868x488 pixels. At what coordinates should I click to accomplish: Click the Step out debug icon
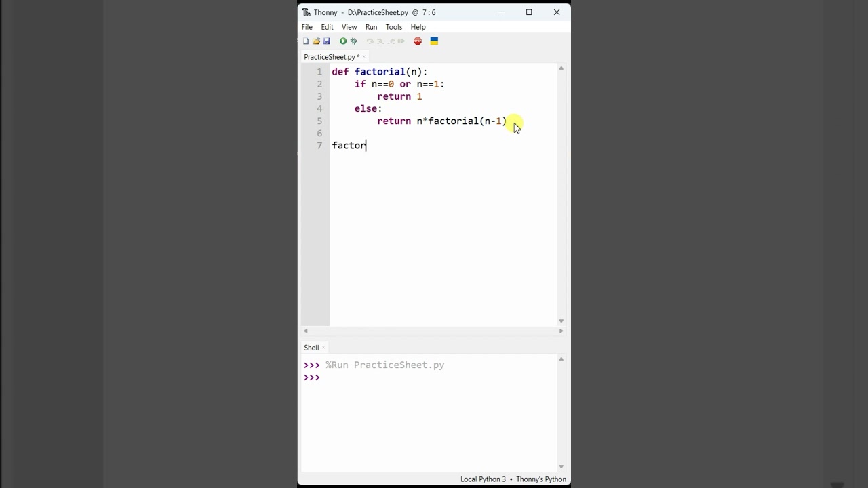(391, 41)
